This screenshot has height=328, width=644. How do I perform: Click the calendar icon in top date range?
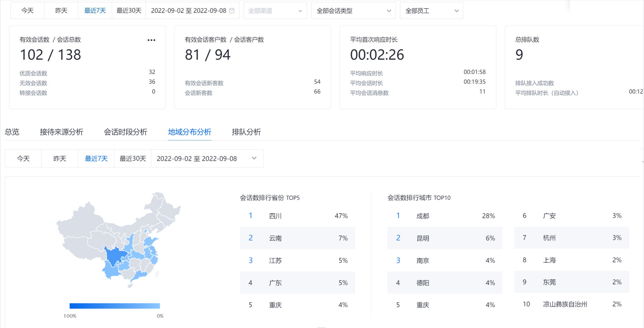tap(232, 11)
